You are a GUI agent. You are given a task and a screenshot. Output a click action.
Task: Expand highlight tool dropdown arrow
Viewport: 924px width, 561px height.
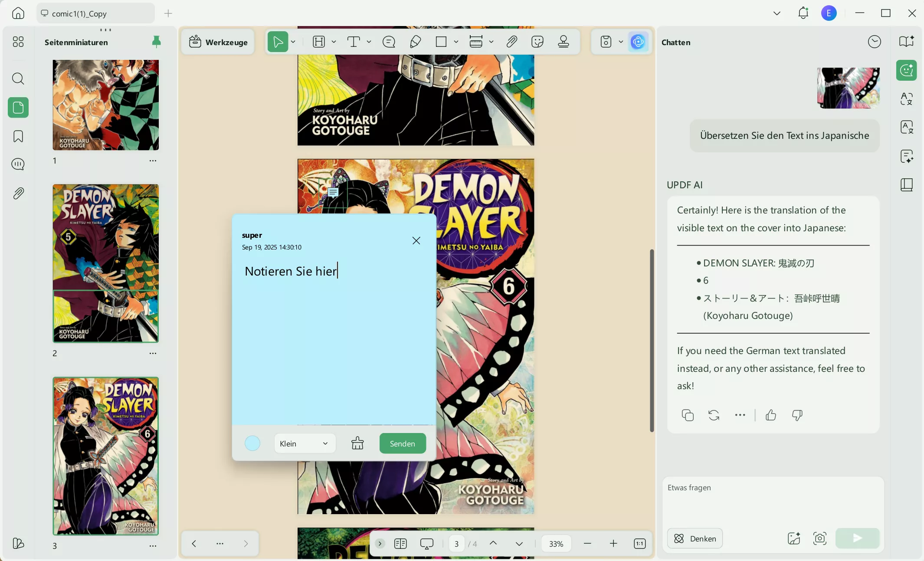tap(334, 42)
